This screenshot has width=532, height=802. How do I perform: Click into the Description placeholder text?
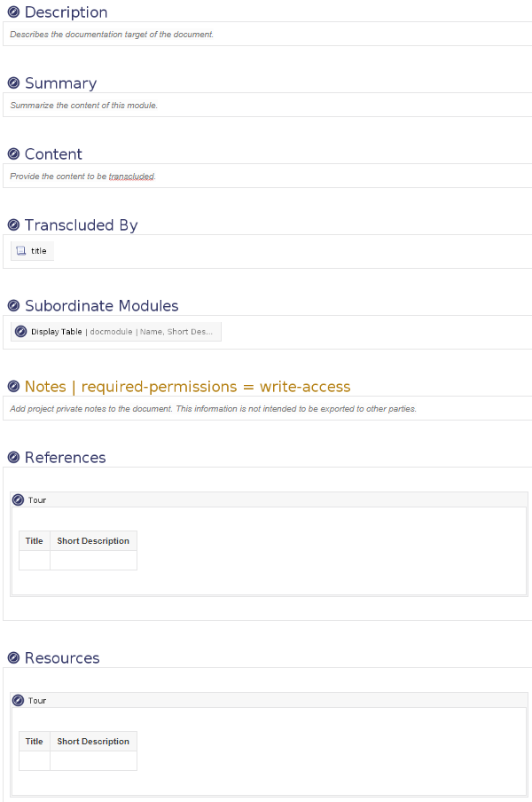[112, 35]
